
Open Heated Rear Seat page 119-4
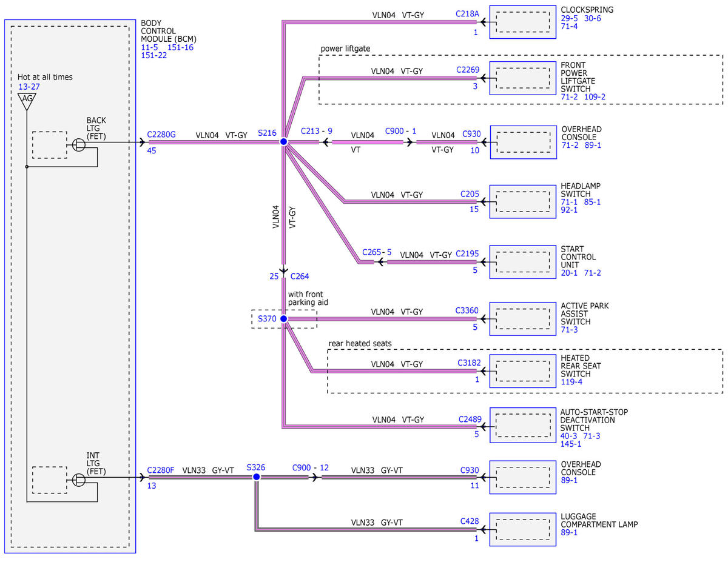(571, 383)
